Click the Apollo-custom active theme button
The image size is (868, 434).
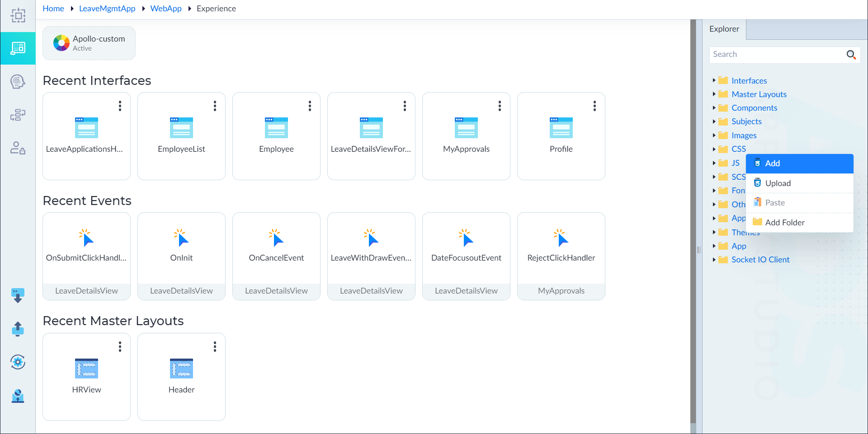click(x=89, y=43)
